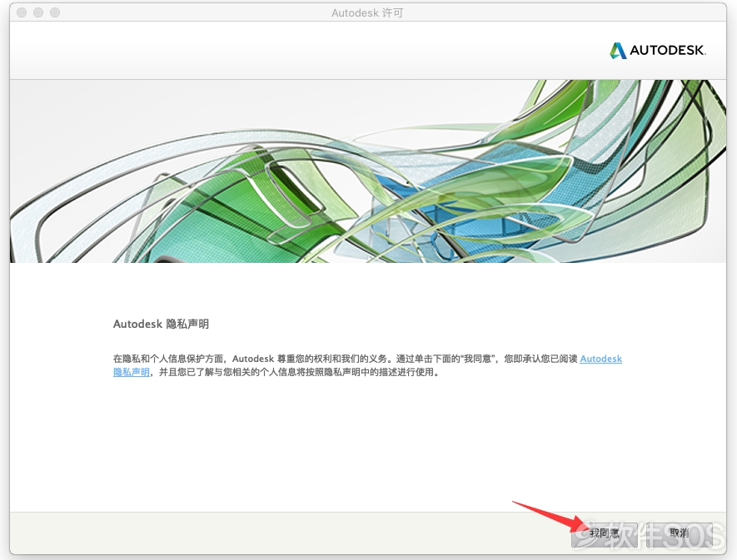Open the Autodesk 隐私声明 privacy statement link
The width and height of the screenshot is (737, 560).
point(600,359)
